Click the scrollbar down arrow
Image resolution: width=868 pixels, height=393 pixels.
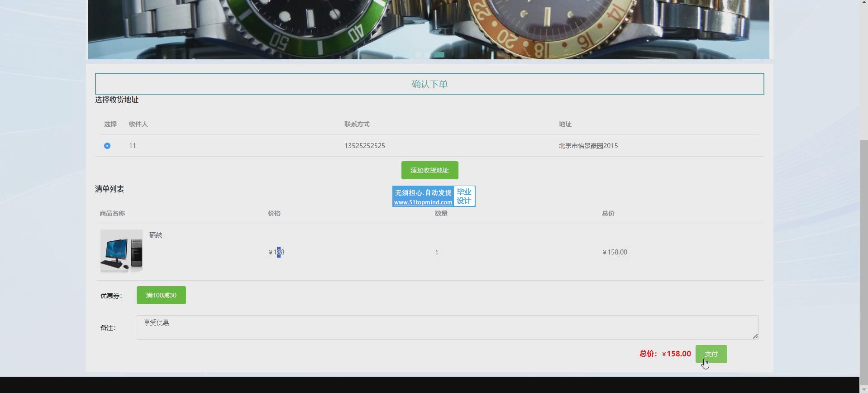863,389
